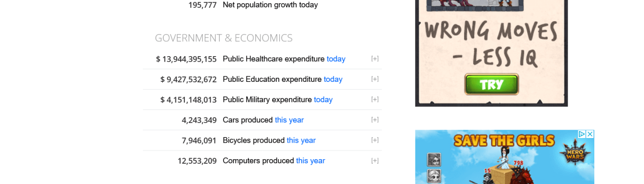Image resolution: width=644 pixels, height=184 pixels.
Task: Click the top grey character portrait icon
Action: 434,159
